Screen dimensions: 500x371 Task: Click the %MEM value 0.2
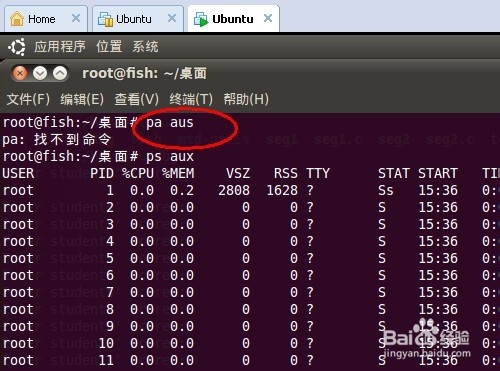(x=182, y=190)
